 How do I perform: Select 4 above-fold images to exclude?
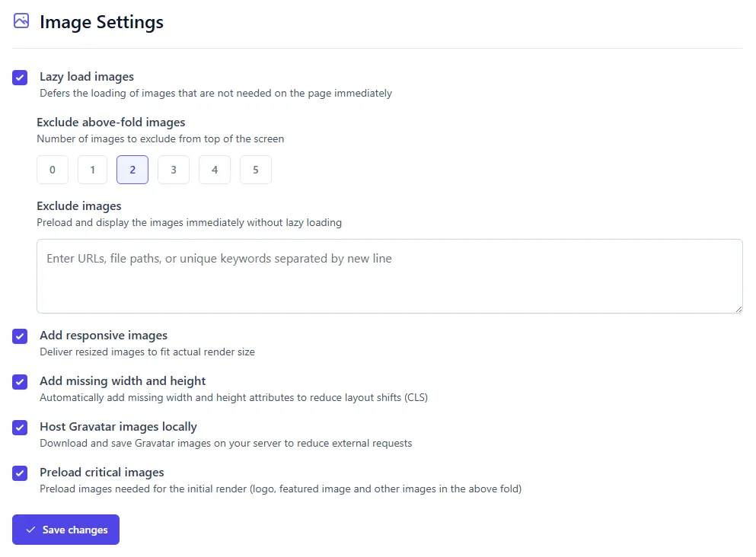click(x=215, y=170)
